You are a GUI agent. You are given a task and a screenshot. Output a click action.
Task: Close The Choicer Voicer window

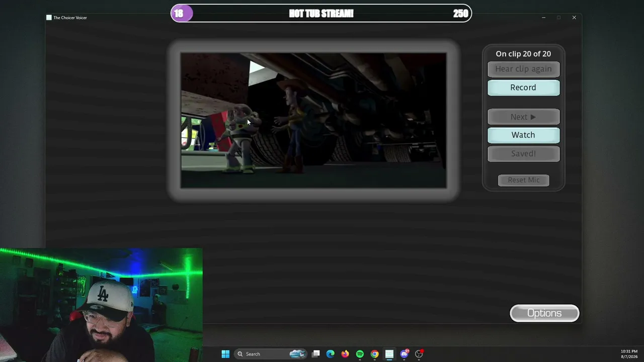pos(574,18)
